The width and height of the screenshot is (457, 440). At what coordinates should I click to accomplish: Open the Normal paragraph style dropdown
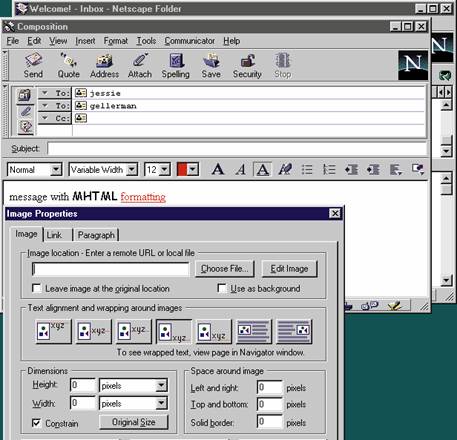(34, 170)
